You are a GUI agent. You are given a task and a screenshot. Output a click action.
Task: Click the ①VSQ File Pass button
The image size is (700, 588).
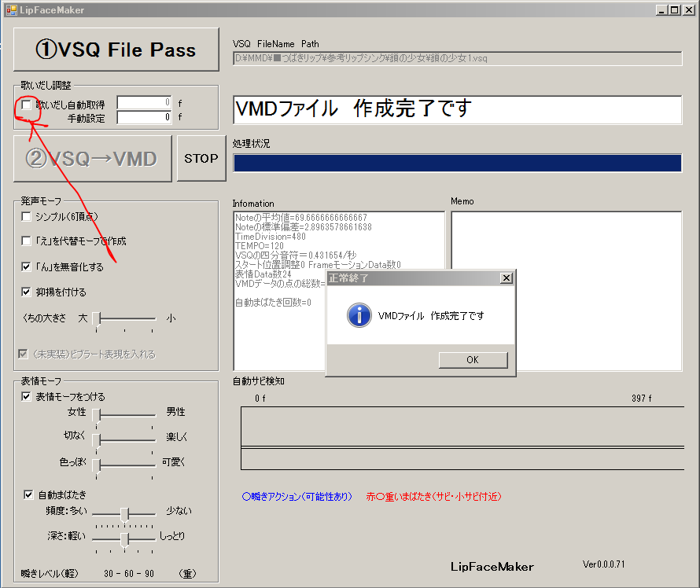pyautogui.click(x=116, y=50)
